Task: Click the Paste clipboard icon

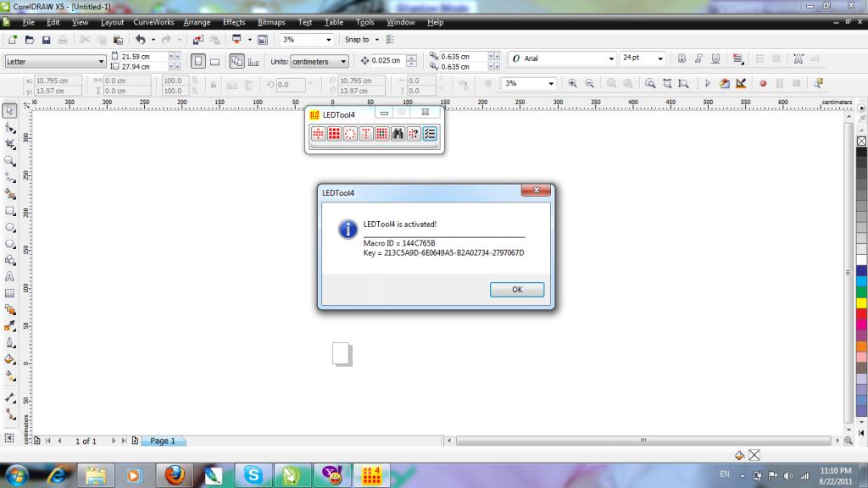Action: coord(118,40)
